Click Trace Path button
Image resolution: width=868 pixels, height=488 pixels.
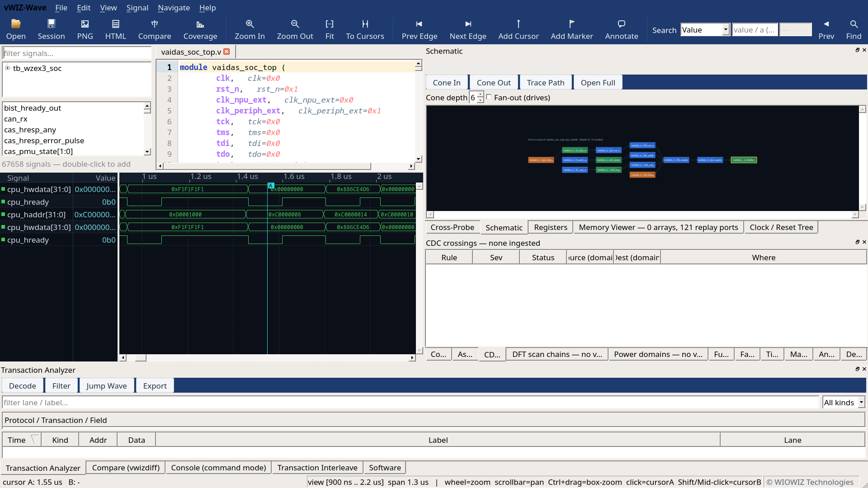coord(546,82)
